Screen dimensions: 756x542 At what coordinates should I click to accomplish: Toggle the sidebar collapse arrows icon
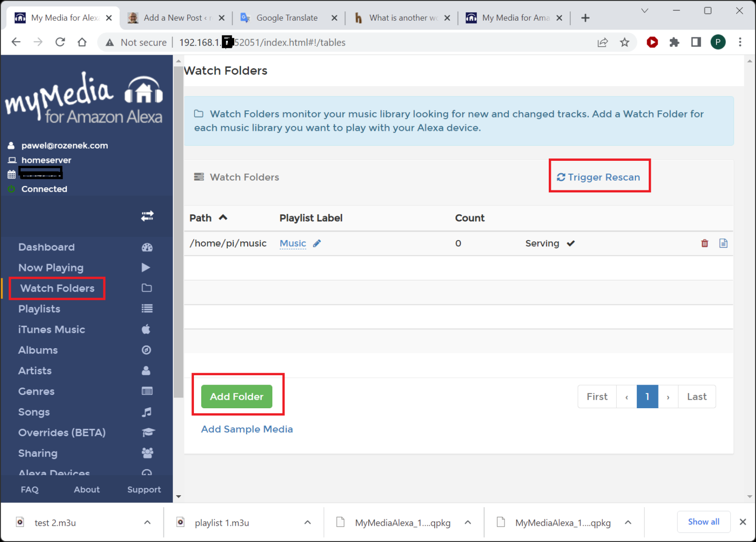(147, 216)
